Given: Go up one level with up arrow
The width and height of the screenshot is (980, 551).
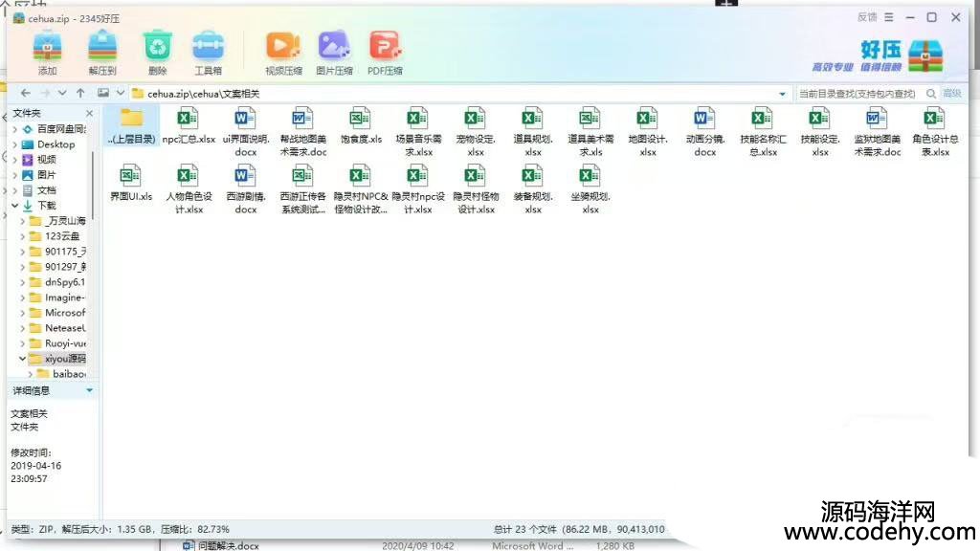Looking at the screenshot, I should click(80, 93).
